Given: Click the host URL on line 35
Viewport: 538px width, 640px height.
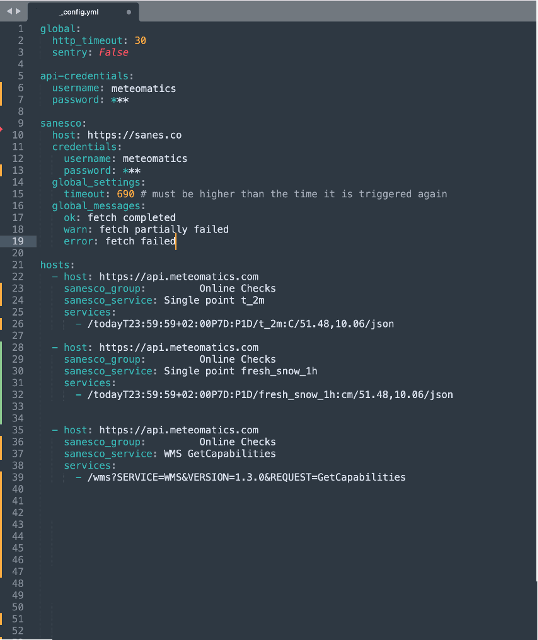Looking at the screenshot, I should click(x=179, y=430).
